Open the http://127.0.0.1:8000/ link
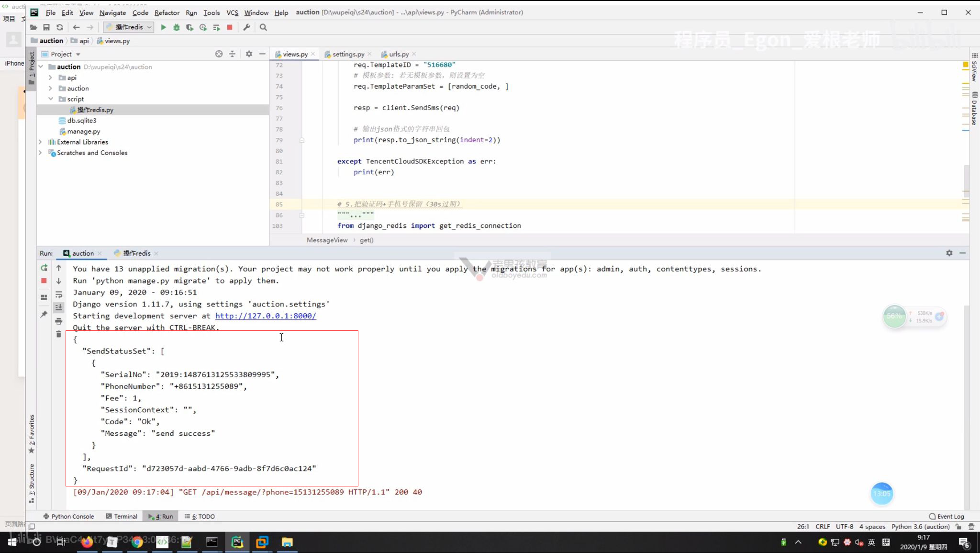Viewport: 980px width, 553px height. 266,316
